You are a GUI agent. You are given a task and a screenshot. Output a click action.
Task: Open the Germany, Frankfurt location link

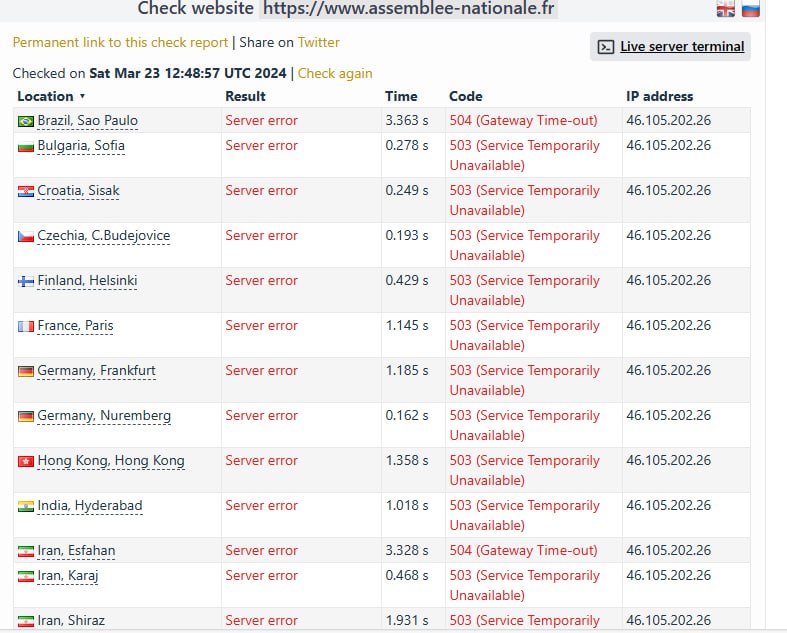tap(96, 370)
